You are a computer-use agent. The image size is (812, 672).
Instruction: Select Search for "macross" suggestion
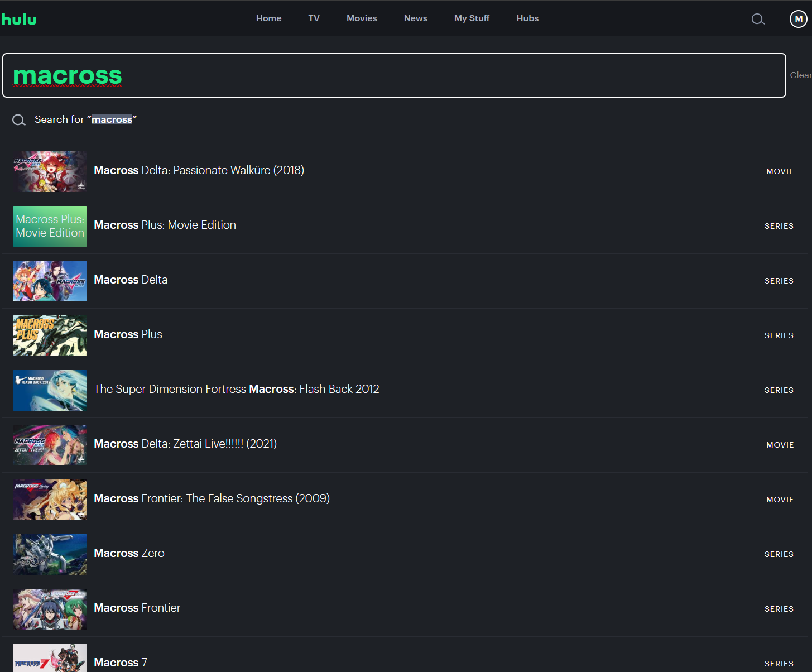click(x=85, y=119)
